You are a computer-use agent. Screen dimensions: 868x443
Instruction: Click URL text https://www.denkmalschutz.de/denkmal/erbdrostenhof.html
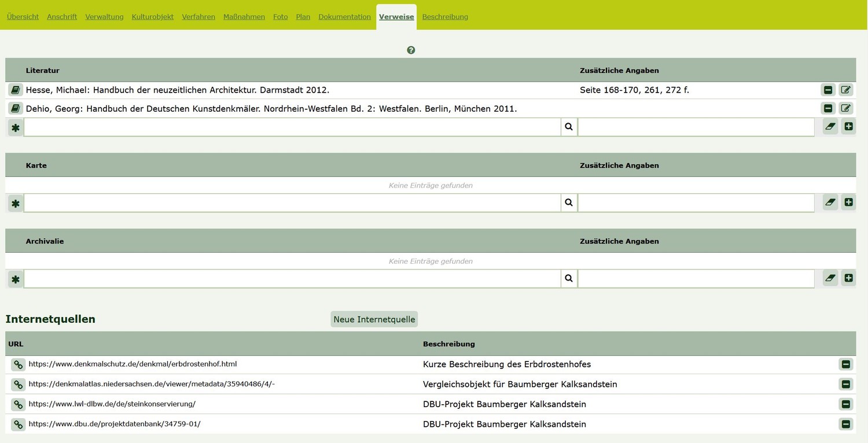[x=133, y=364]
